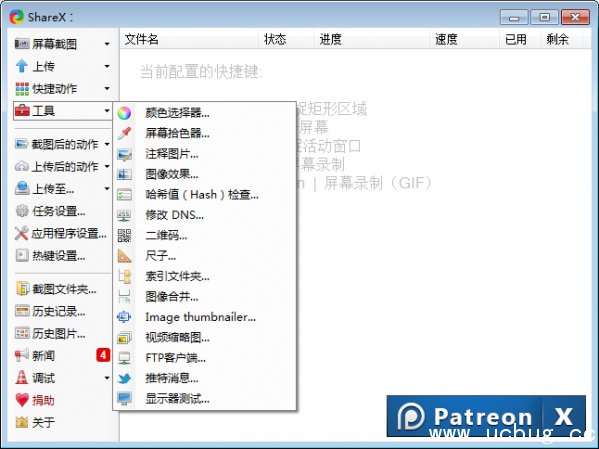Select 视频缩略图 menu entry text

(x=177, y=338)
